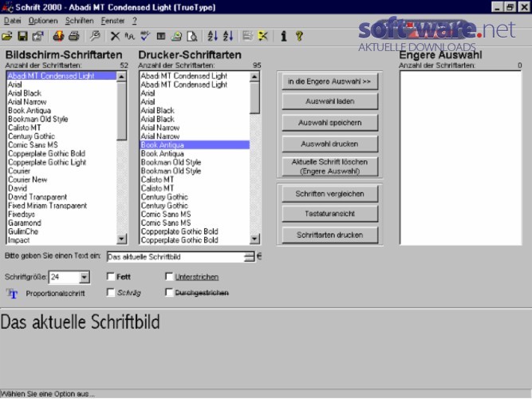Select 'Fixedsys' in screen font list

61,215
